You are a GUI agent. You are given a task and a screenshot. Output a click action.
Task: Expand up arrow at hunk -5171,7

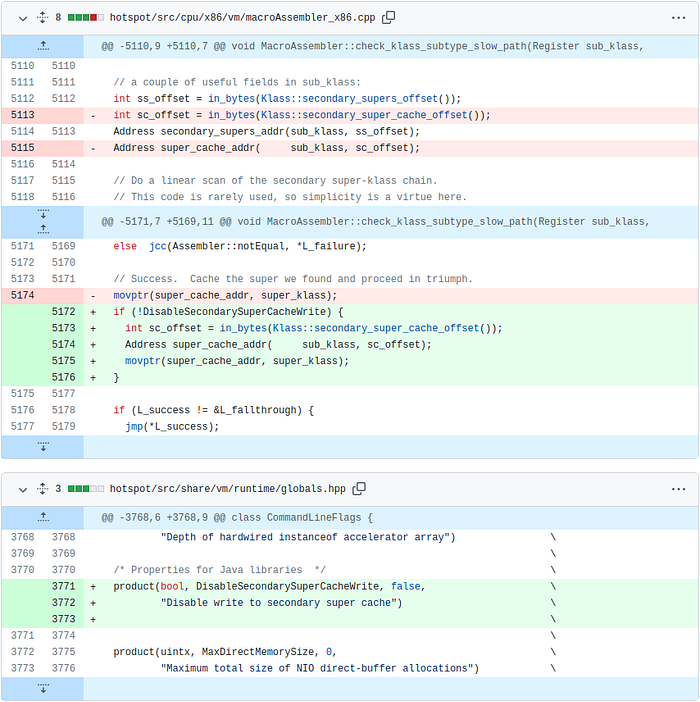coord(43,230)
